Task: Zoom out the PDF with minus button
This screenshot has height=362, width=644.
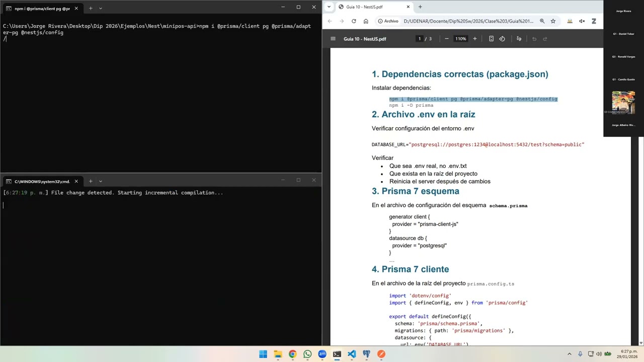Action: coord(446,39)
